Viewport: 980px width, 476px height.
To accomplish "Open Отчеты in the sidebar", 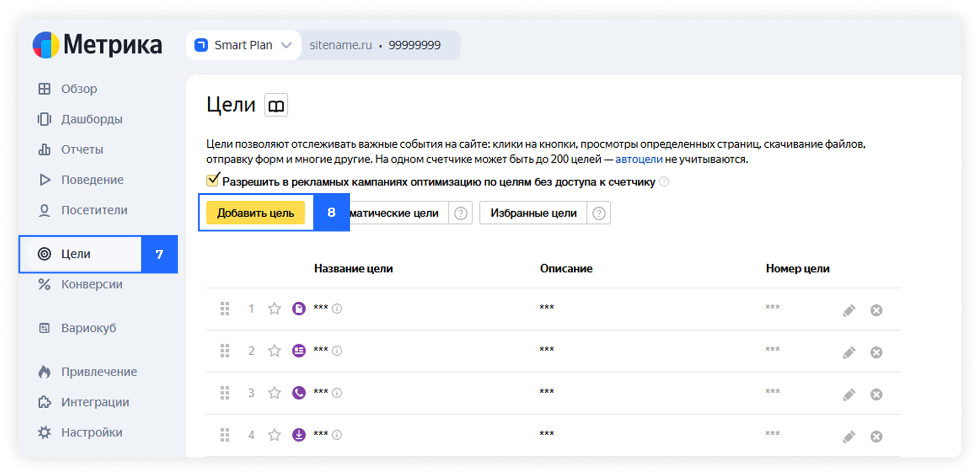I will click(x=71, y=149).
